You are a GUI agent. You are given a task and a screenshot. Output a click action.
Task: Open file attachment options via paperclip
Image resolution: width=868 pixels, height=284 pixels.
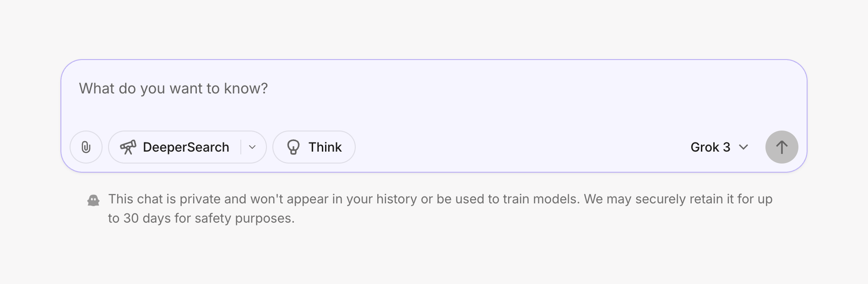(86, 147)
